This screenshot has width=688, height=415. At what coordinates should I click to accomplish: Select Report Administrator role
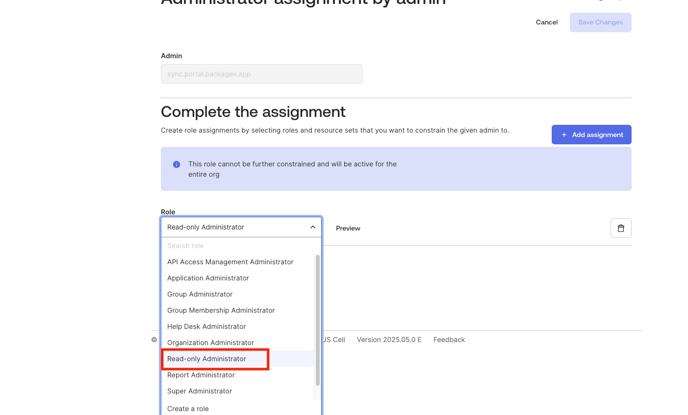coord(201,375)
